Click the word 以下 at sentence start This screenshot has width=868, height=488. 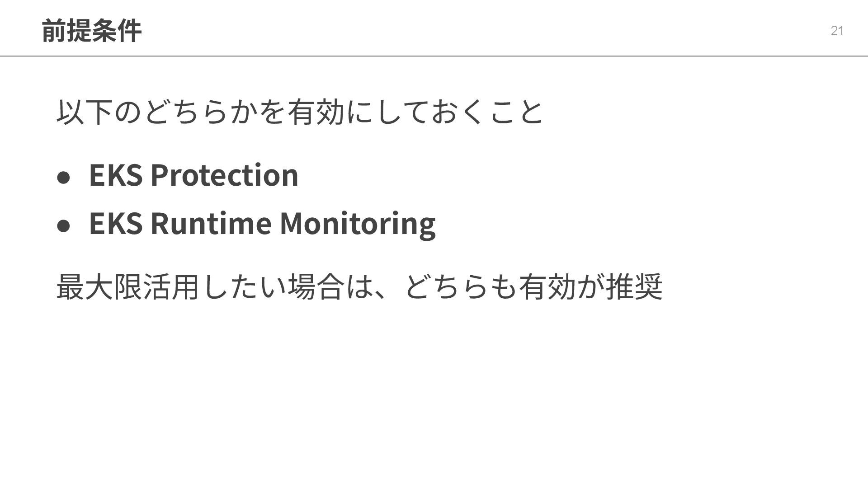point(85,112)
